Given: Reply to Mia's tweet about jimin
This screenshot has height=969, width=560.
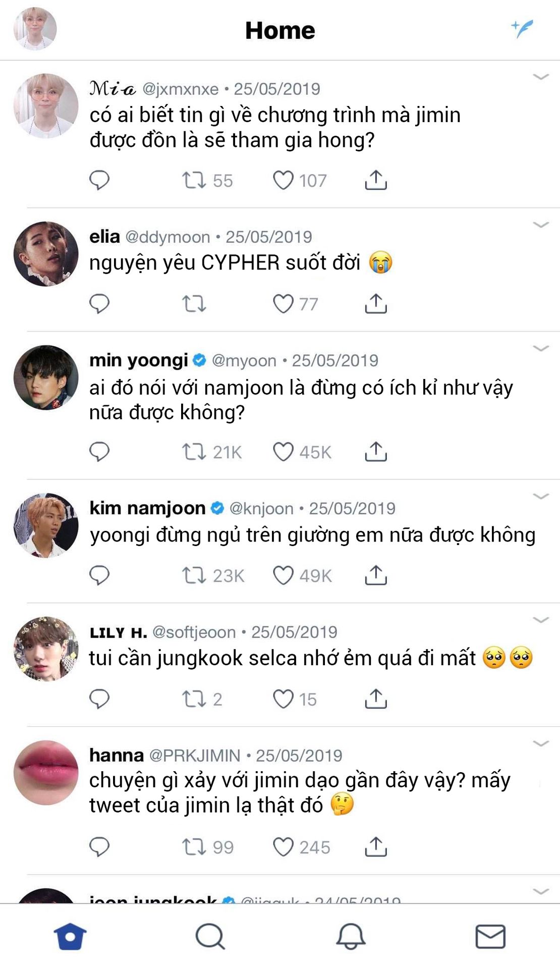Looking at the screenshot, I should tap(99, 180).
